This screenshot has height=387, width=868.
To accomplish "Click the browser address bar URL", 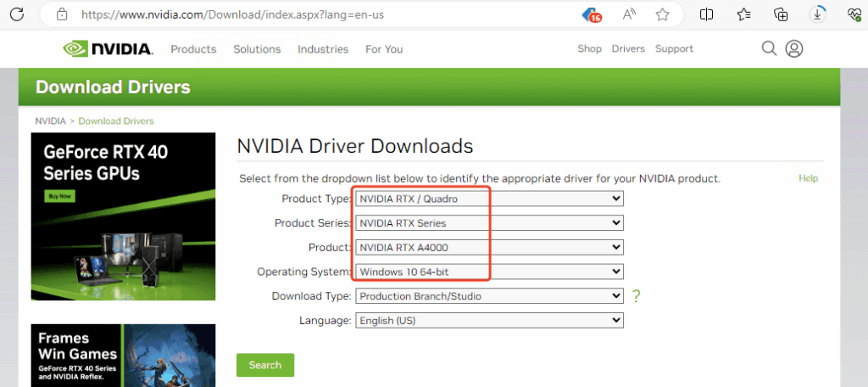I will pos(232,14).
